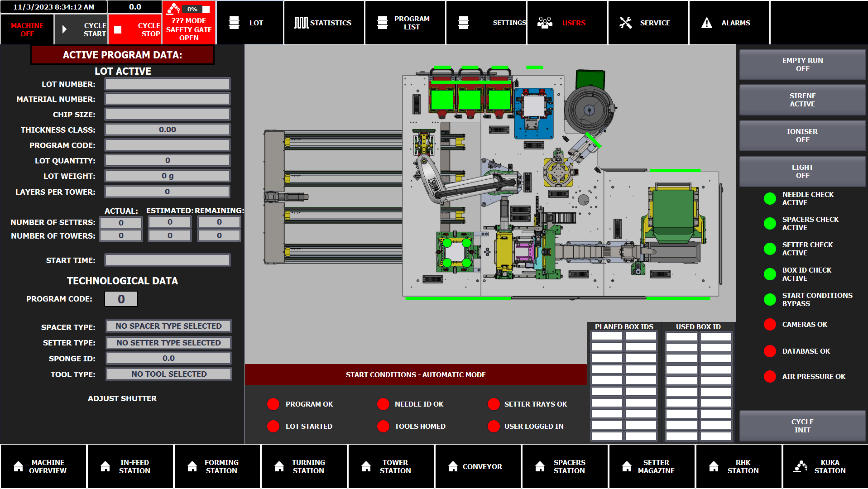
Task: Toggle the Empty Run off button
Action: [802, 65]
